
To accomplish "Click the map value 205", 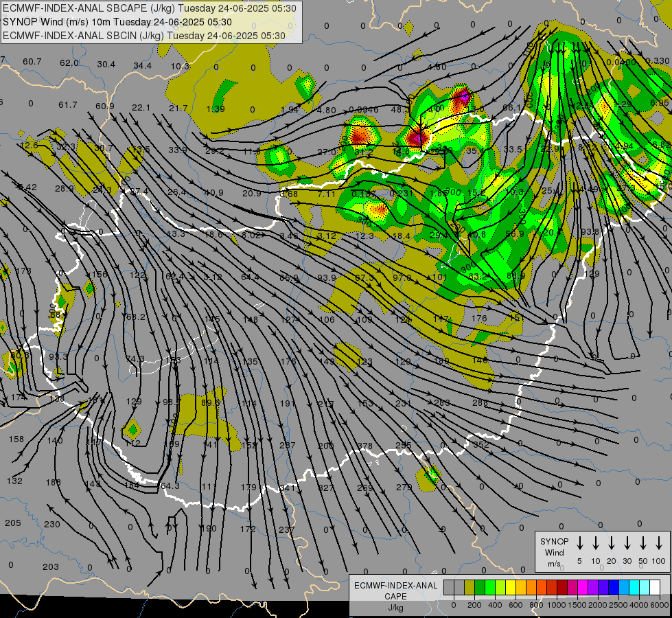I will pyautogui.click(x=13, y=523).
